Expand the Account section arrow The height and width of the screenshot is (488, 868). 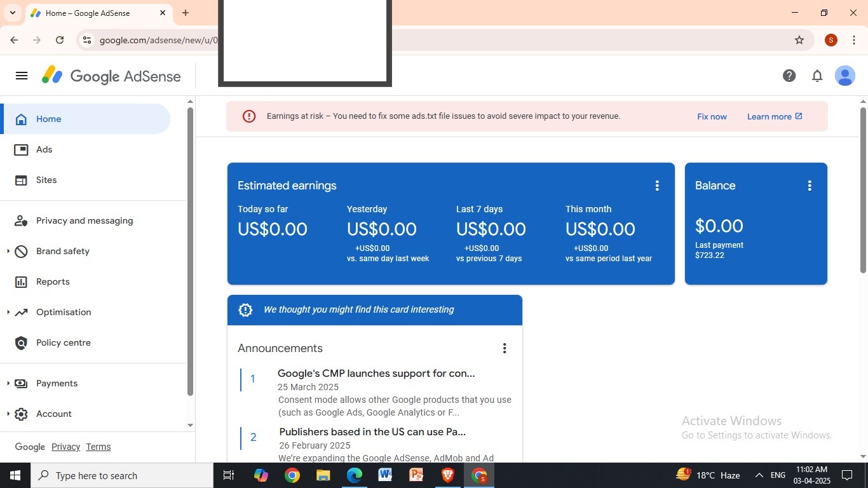8,414
